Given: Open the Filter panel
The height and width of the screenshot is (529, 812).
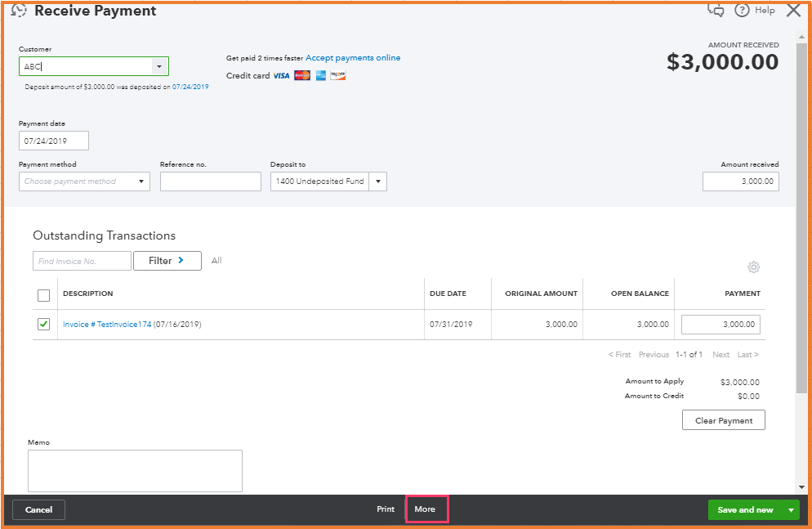Looking at the screenshot, I should [x=167, y=261].
